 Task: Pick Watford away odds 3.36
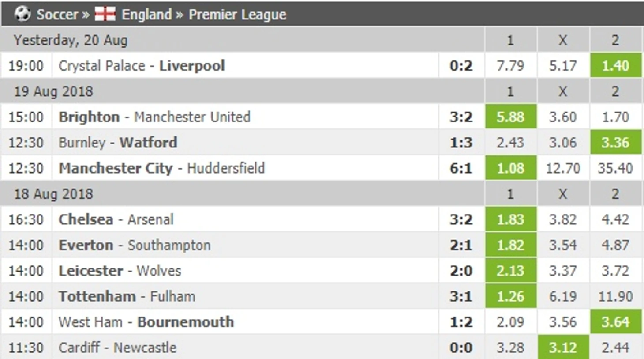(616, 142)
